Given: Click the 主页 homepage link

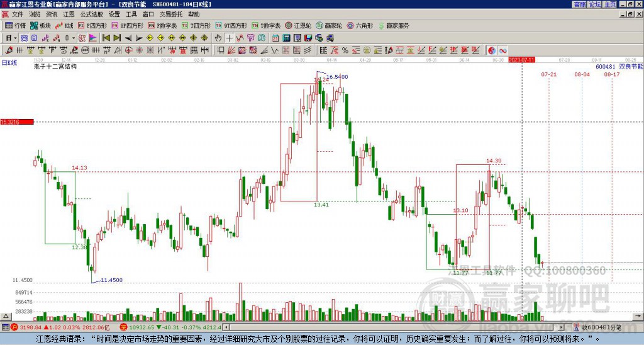Looking at the screenshot, I should 609,4.
